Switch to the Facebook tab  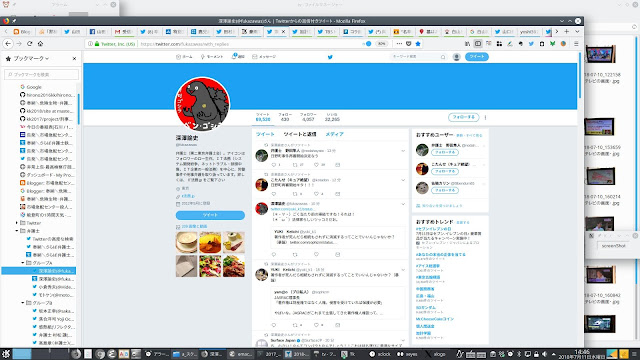[98, 31]
